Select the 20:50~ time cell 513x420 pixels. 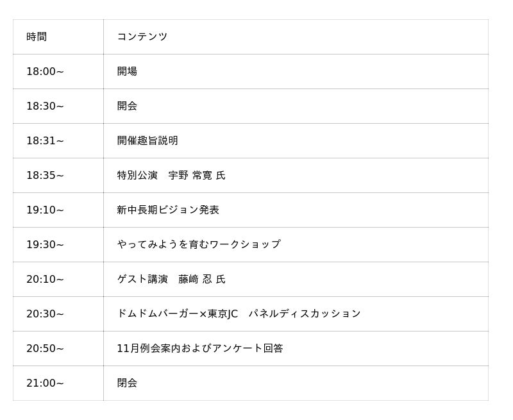pyautogui.click(x=45, y=349)
